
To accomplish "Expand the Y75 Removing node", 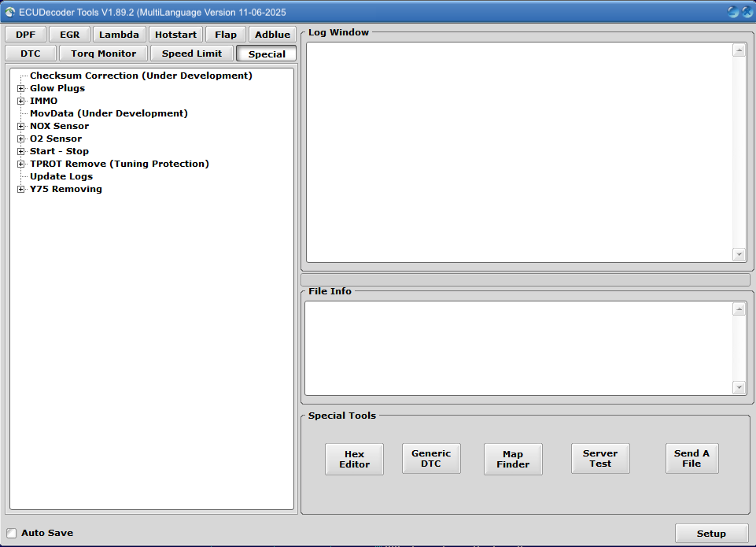I will point(20,189).
